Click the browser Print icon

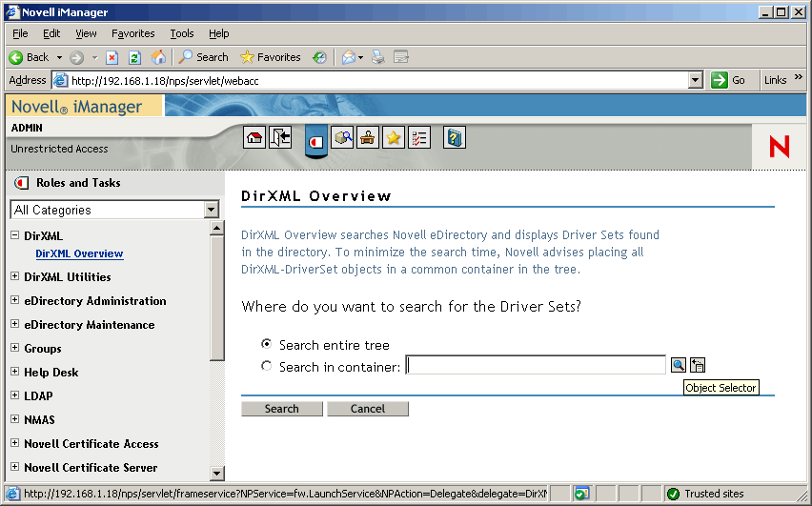pos(378,57)
